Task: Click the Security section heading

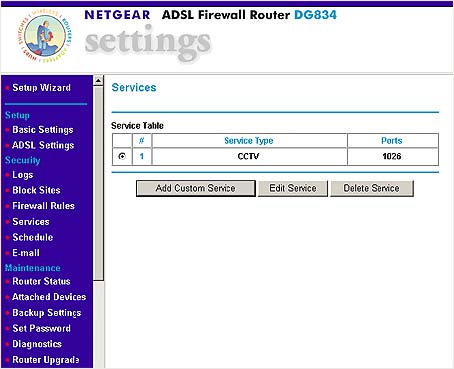Action: pyautogui.click(x=23, y=160)
